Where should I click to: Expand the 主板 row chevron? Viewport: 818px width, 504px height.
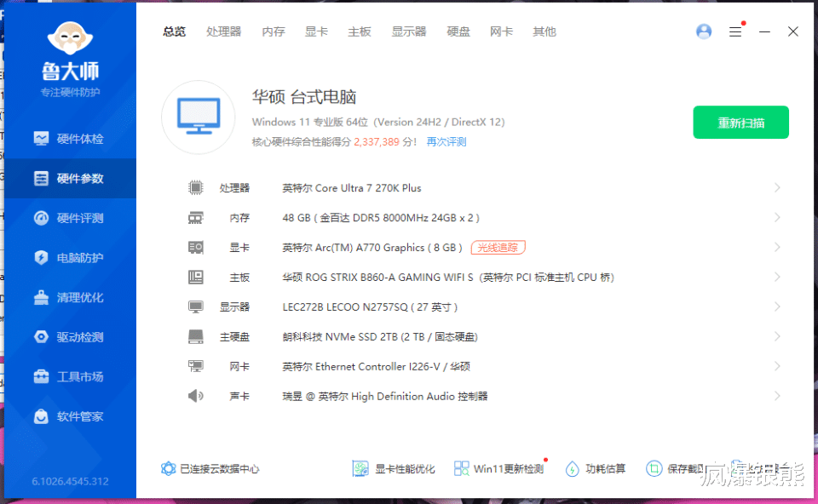[x=777, y=277]
